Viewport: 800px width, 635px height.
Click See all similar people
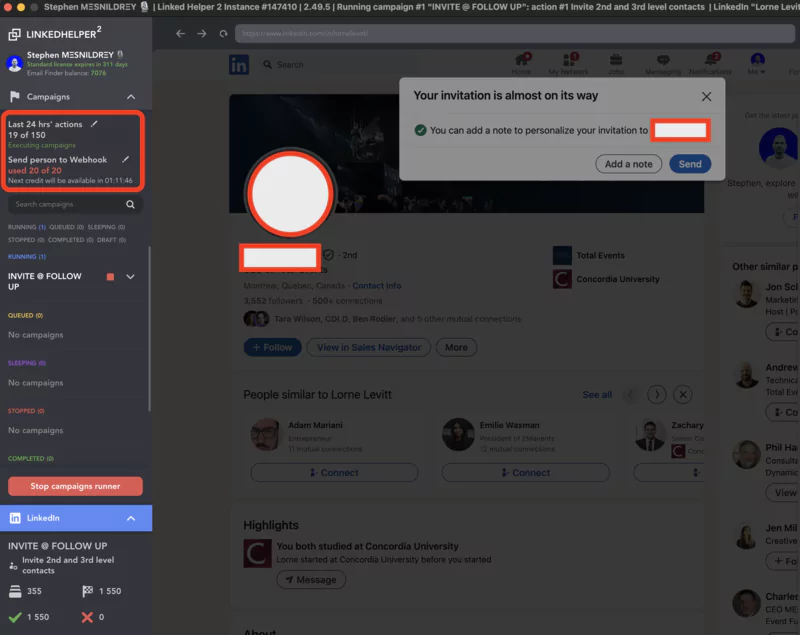pyautogui.click(x=597, y=395)
